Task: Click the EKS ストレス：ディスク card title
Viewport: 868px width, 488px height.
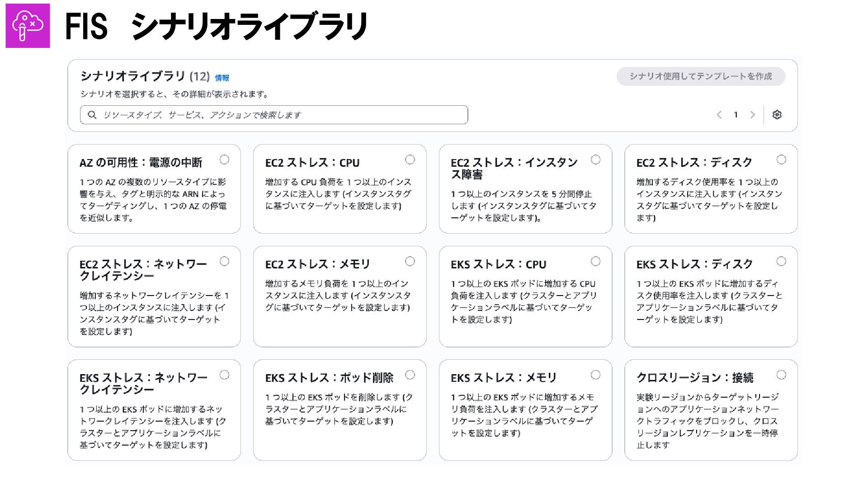Action: pyautogui.click(x=695, y=264)
